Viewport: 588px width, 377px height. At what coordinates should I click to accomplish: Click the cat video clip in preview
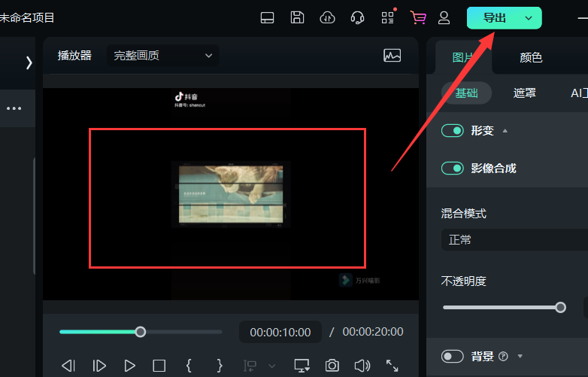click(x=231, y=194)
